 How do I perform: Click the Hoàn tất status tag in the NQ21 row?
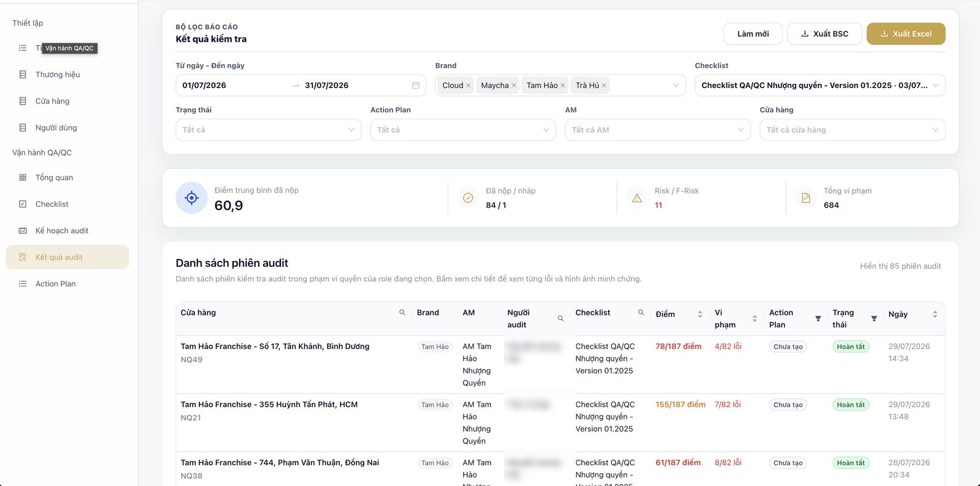tap(851, 405)
